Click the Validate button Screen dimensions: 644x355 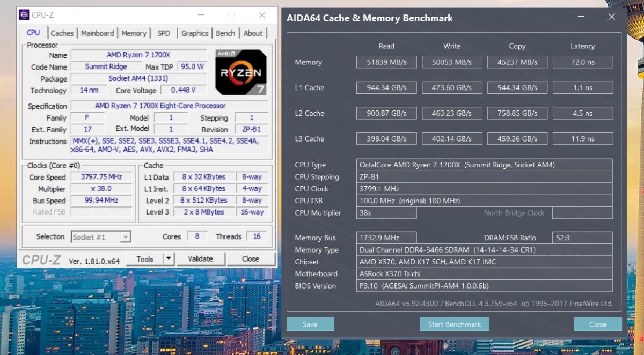point(200,258)
